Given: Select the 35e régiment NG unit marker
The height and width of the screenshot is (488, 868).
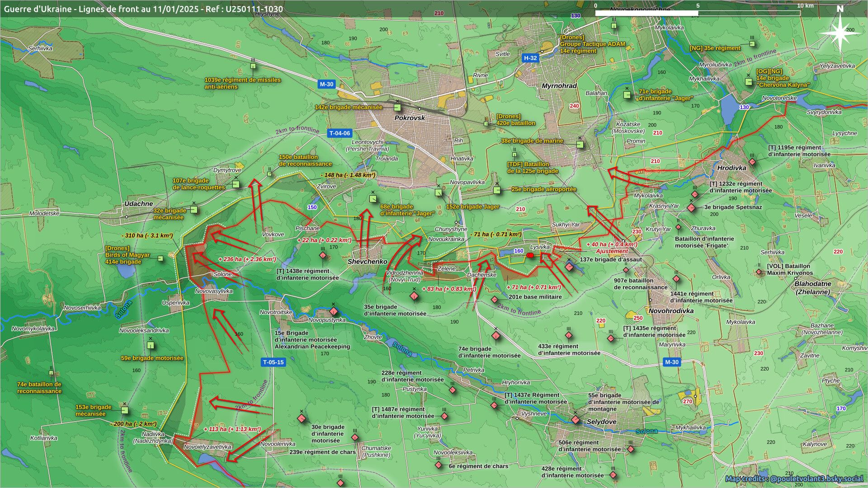Looking at the screenshot, I should click(752, 44).
